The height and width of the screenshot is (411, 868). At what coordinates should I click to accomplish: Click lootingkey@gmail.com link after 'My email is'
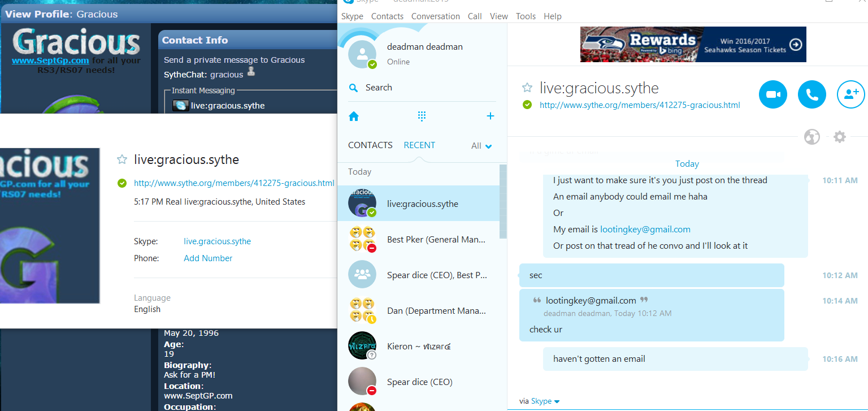coord(645,230)
